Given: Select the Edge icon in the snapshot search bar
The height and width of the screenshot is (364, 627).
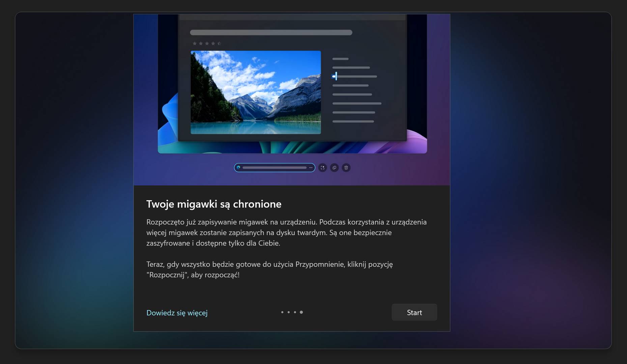Looking at the screenshot, I should 239,168.
